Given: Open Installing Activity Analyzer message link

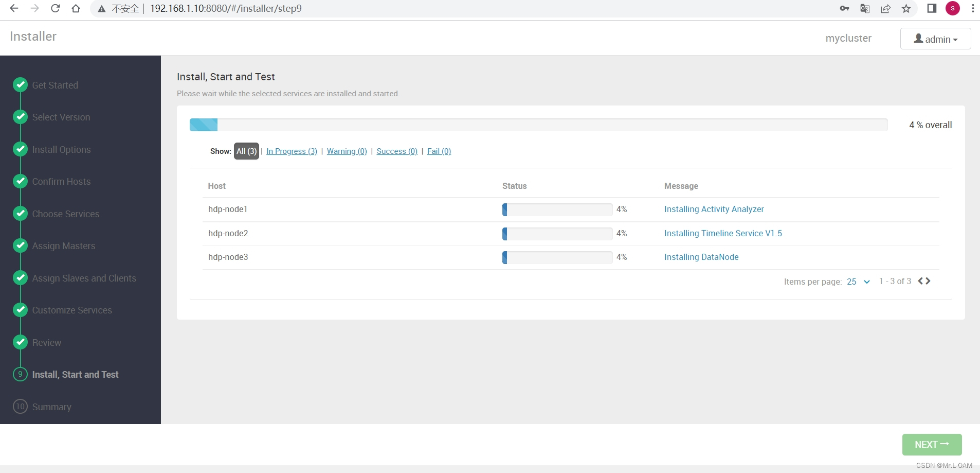Looking at the screenshot, I should point(714,209).
